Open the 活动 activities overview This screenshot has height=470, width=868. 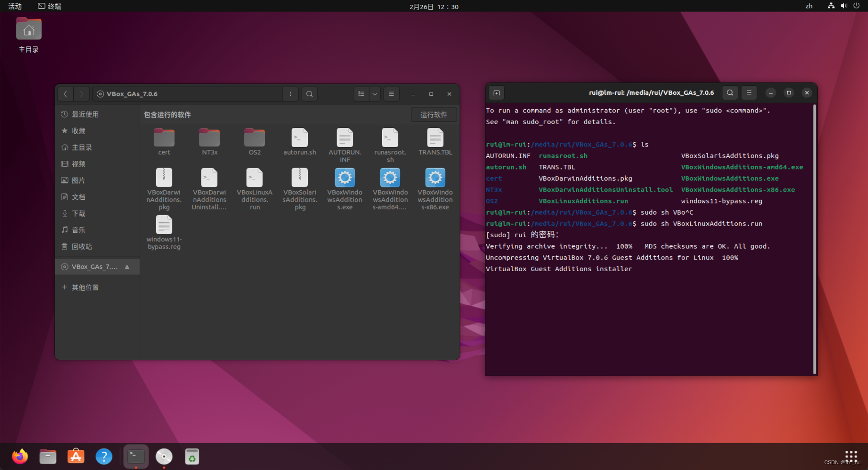coord(15,6)
